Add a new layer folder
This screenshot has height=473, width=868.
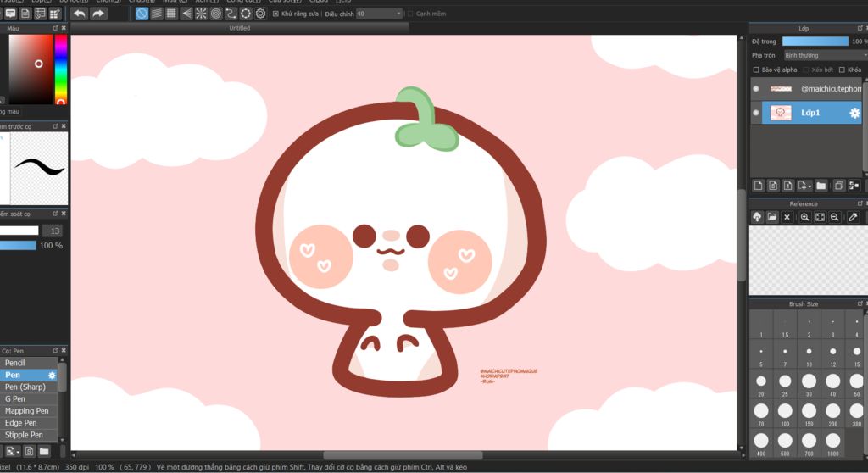coord(821,186)
